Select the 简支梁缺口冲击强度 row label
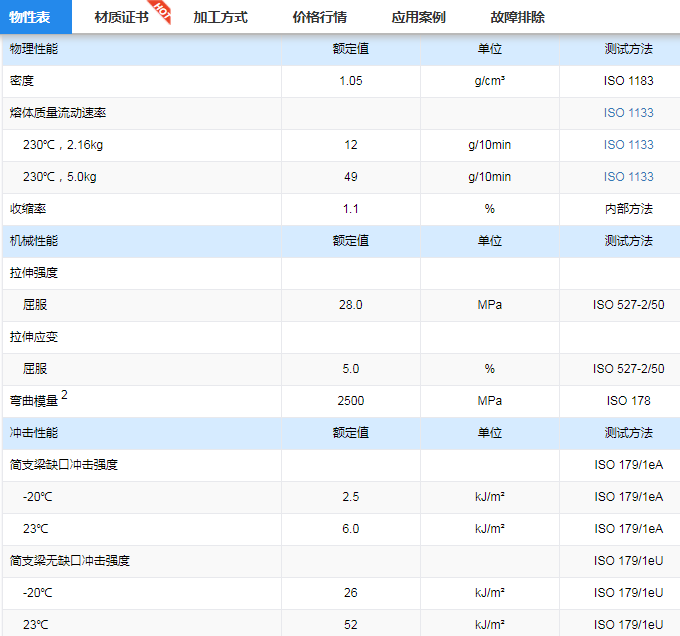Screen dimensions: 680x636 (70, 465)
